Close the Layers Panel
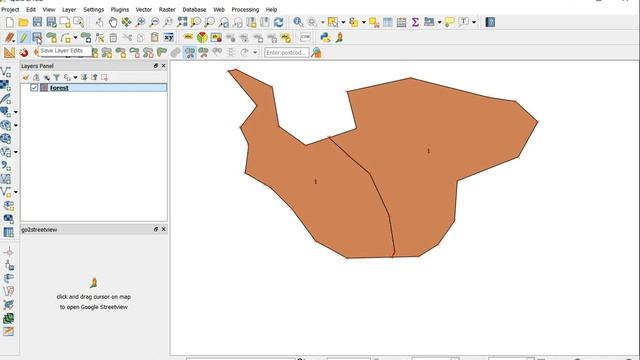Viewport: 640px width, 360px height. 164,66
